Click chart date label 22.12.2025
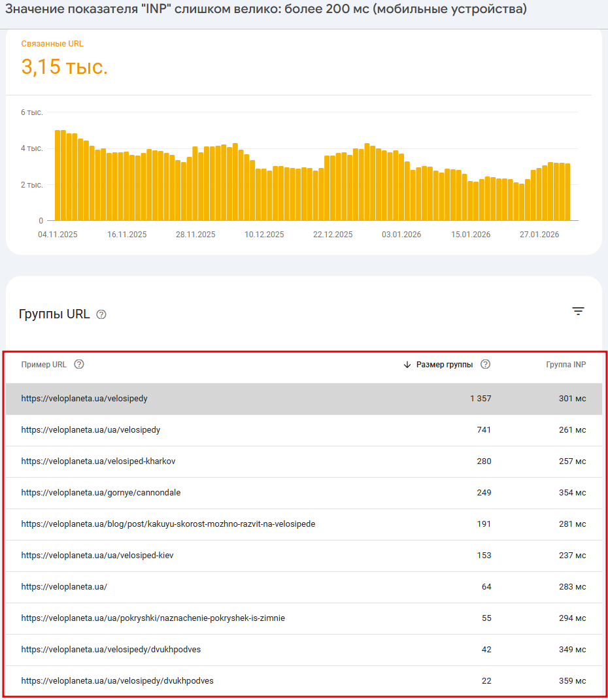The height and width of the screenshot is (700, 608). point(333,235)
